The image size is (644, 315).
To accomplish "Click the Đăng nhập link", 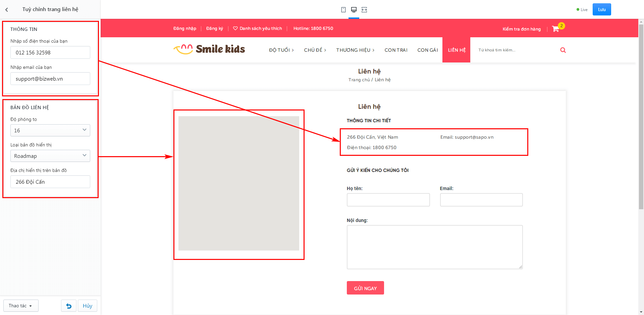I will click(x=185, y=29).
